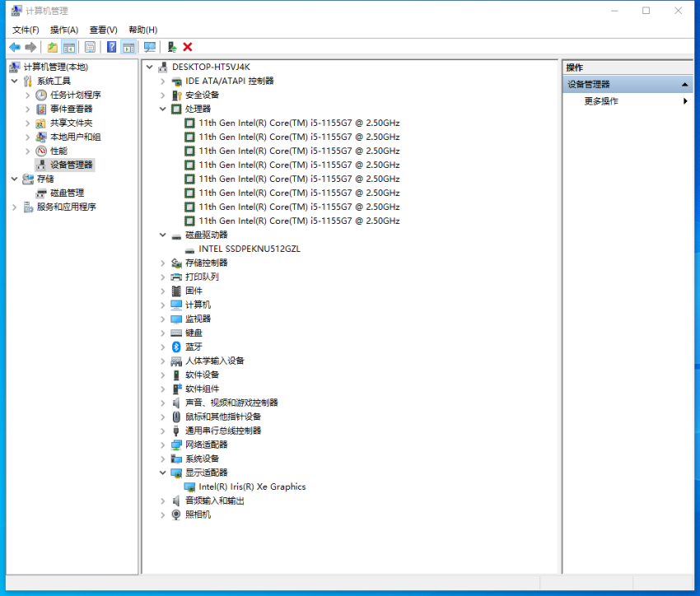Select Intel(R) Iris(R) Xe Graphics adapter

(x=252, y=487)
